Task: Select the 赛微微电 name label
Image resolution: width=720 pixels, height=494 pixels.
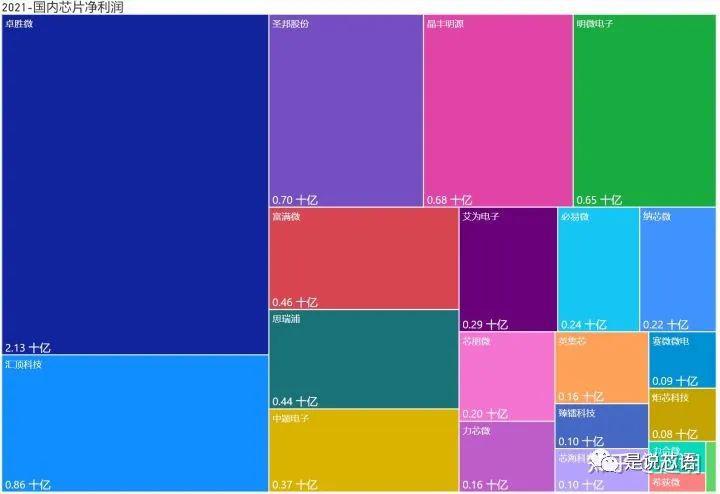Action: point(670,341)
